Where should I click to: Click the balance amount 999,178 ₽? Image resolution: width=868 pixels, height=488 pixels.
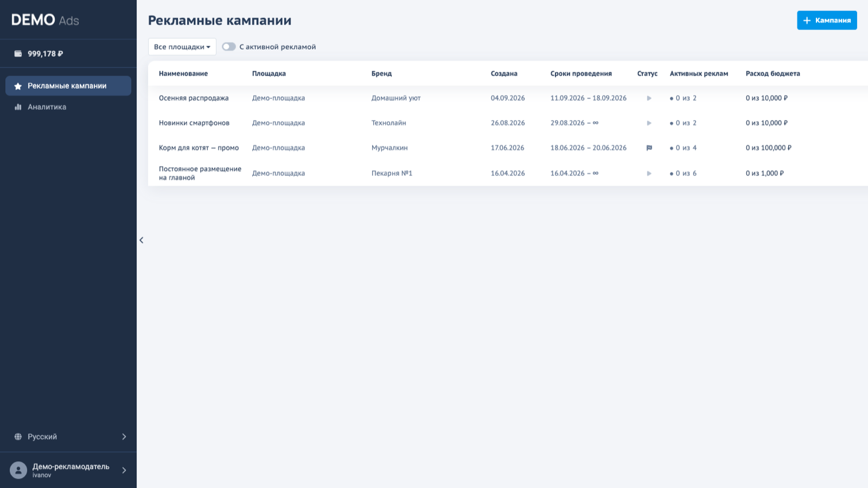(46, 54)
